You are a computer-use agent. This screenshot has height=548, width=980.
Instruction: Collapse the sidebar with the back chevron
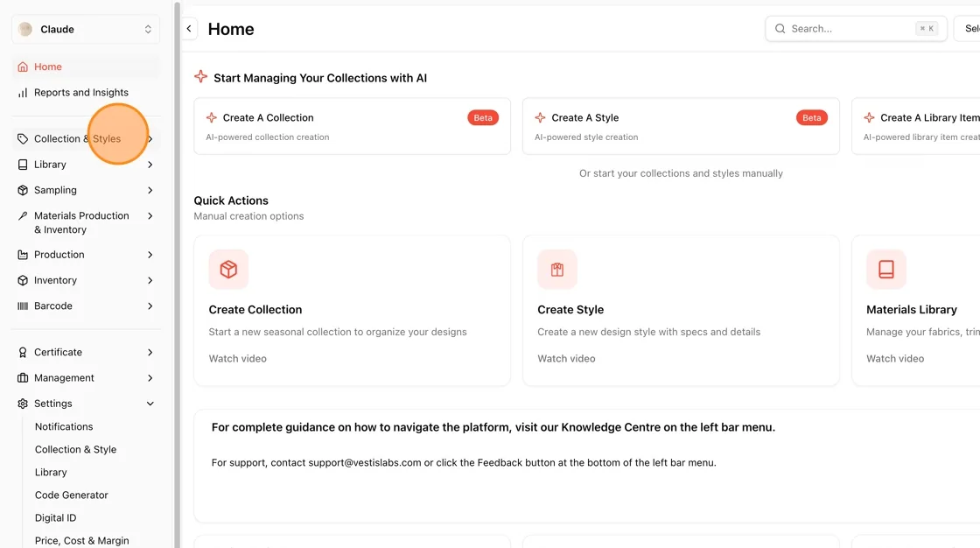click(x=189, y=29)
